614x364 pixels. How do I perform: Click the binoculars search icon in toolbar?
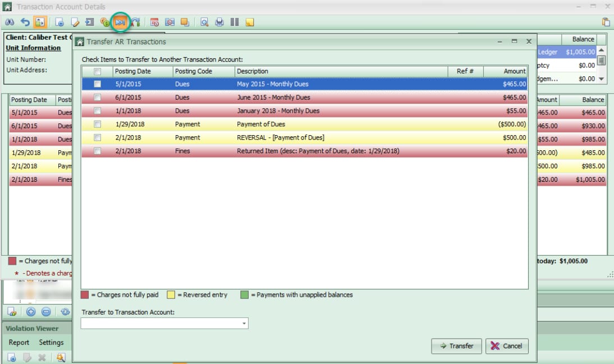coord(10,22)
